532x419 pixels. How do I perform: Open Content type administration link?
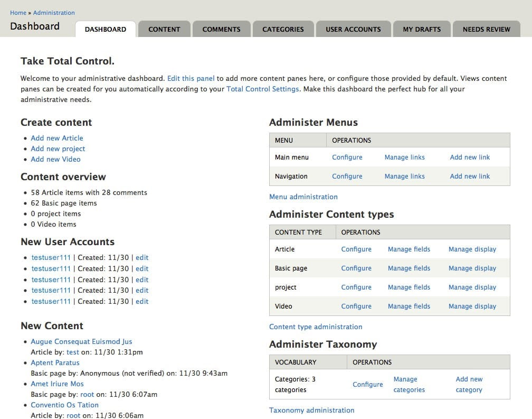point(316,327)
